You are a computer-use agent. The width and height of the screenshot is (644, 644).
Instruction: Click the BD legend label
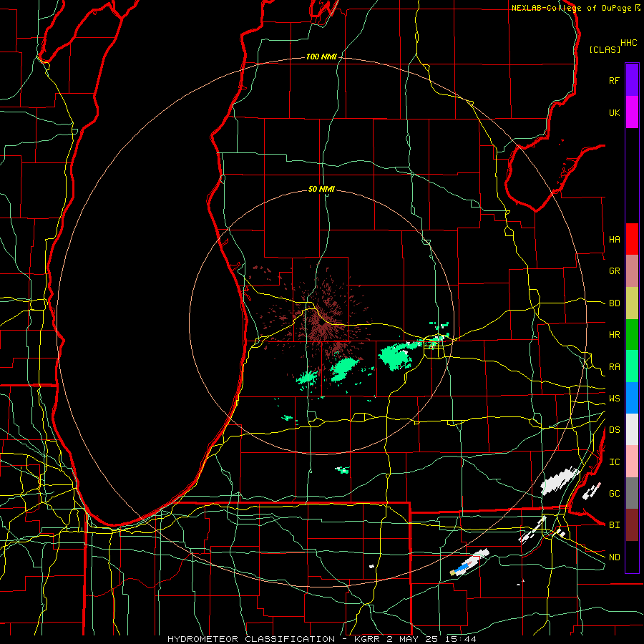[x=614, y=303]
